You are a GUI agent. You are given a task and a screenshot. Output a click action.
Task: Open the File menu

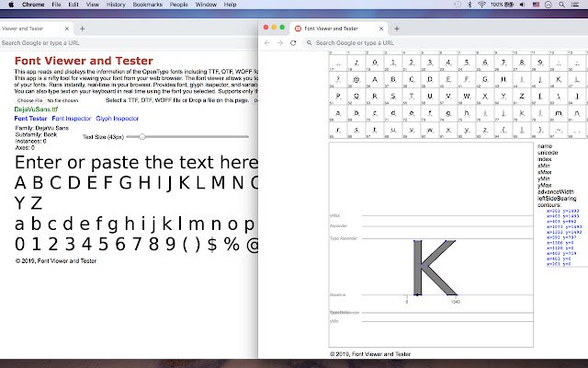[x=56, y=5]
